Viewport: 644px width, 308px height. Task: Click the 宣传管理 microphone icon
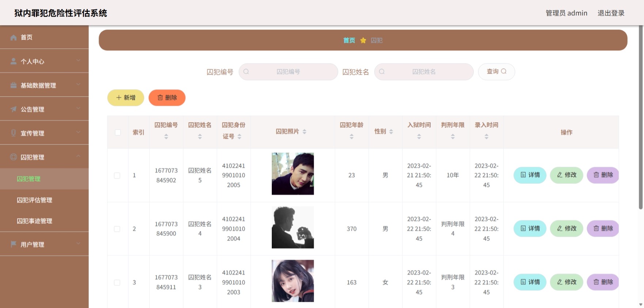[14, 133]
